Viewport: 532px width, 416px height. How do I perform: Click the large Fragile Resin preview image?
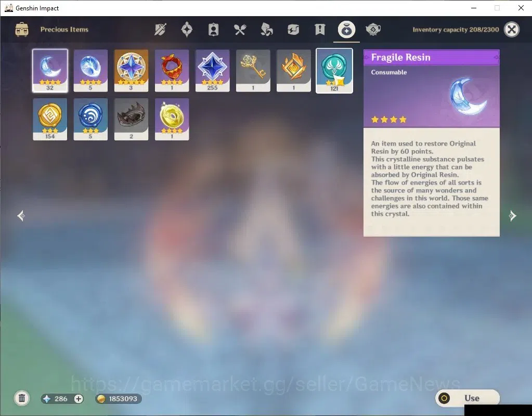(x=468, y=96)
